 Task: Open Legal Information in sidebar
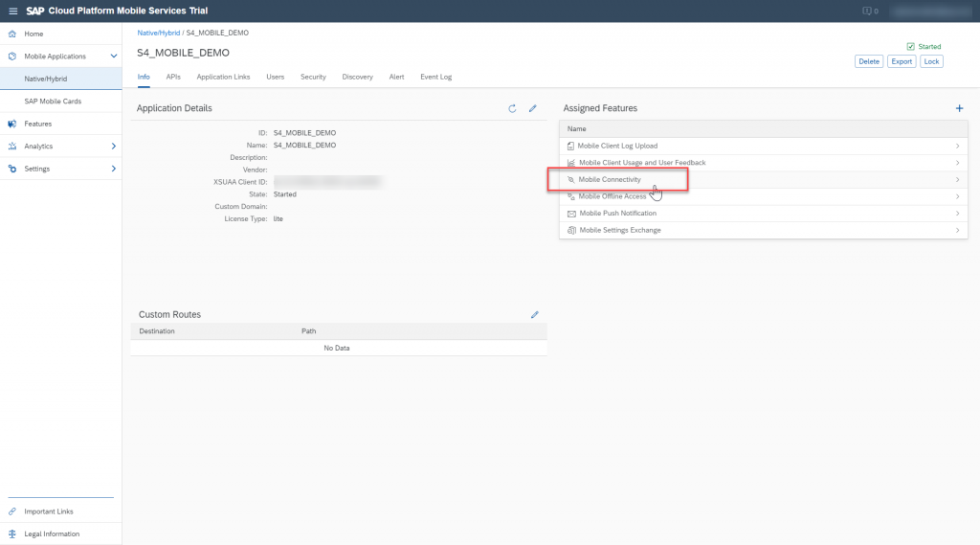[x=60, y=534]
